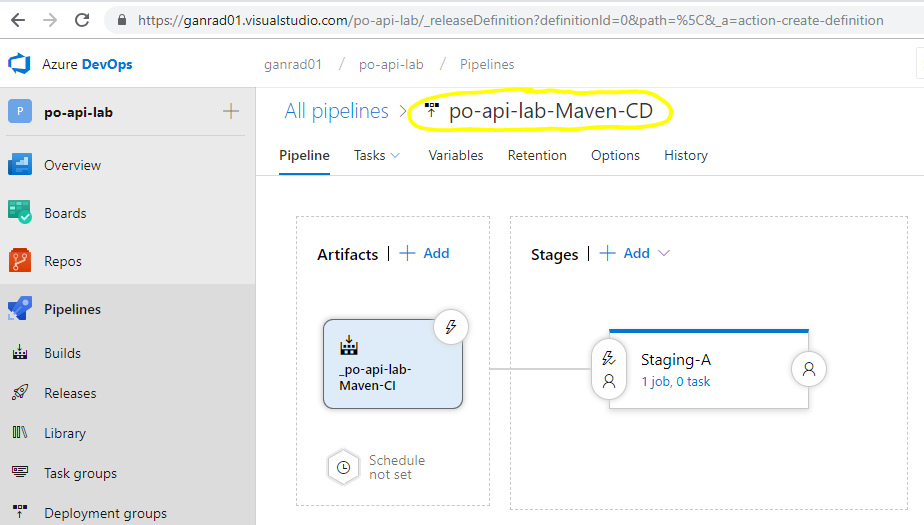Open the Library icon in sidebar

pos(19,432)
